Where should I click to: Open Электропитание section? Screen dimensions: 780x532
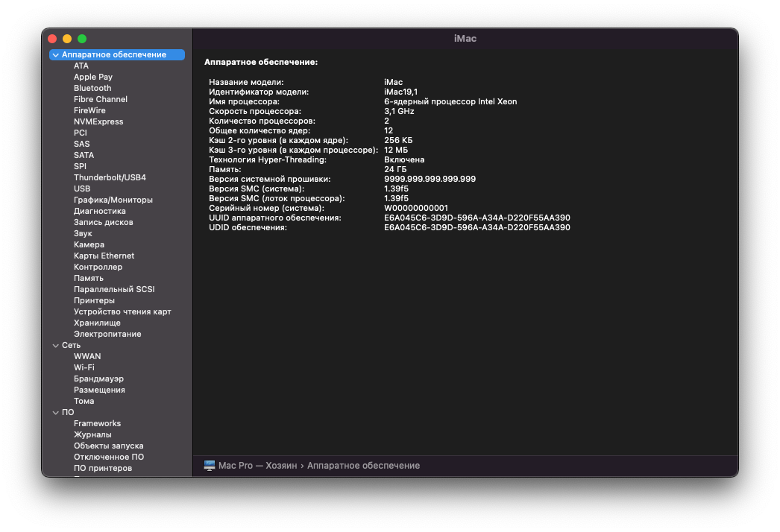[107, 334]
